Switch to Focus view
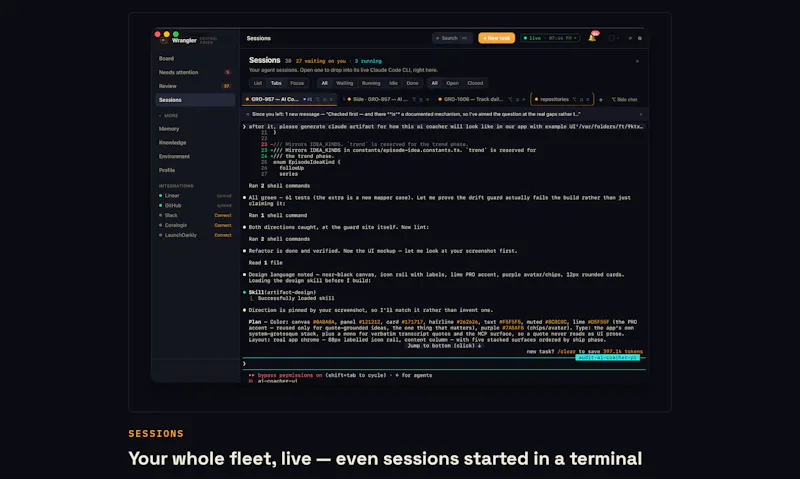The image size is (800, 479). [x=297, y=83]
